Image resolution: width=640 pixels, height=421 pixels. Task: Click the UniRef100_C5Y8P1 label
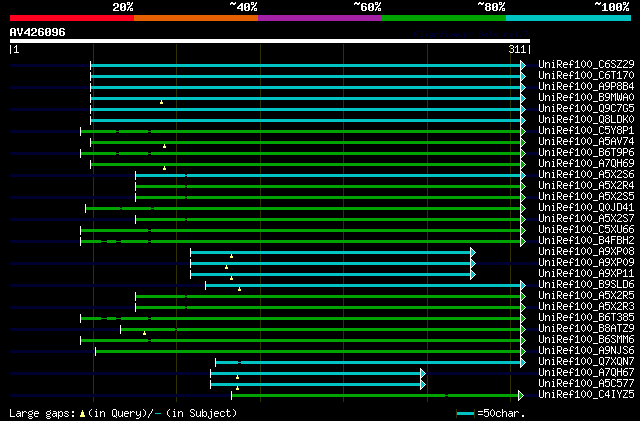(586, 130)
